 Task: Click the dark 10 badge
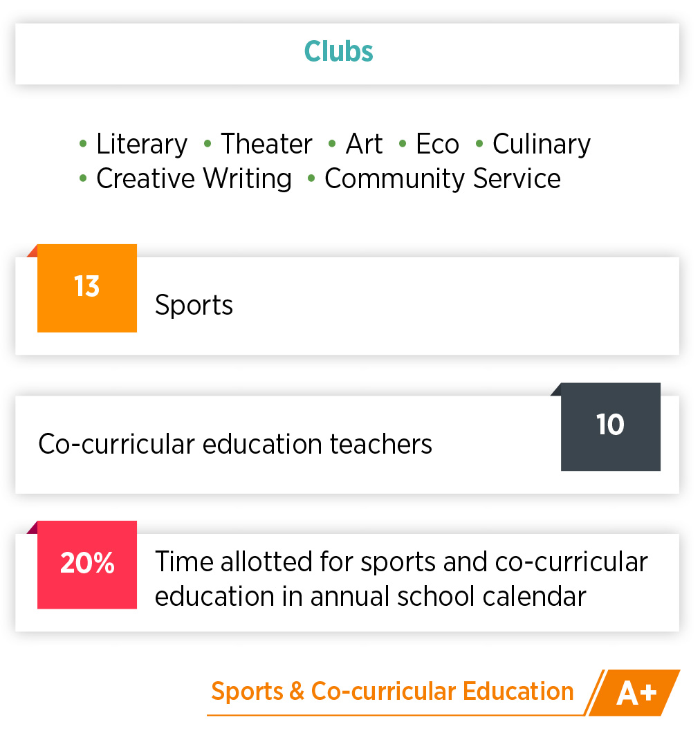click(x=611, y=427)
